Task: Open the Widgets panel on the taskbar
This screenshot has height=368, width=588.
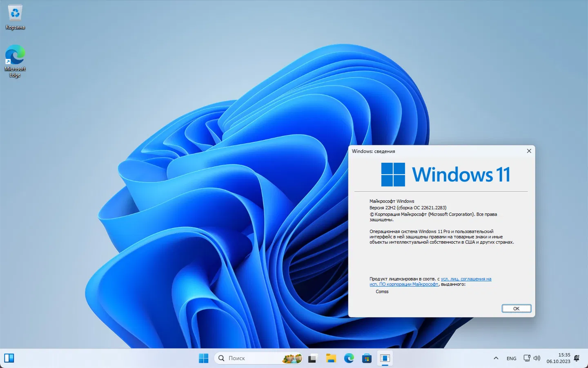Action: 9,358
